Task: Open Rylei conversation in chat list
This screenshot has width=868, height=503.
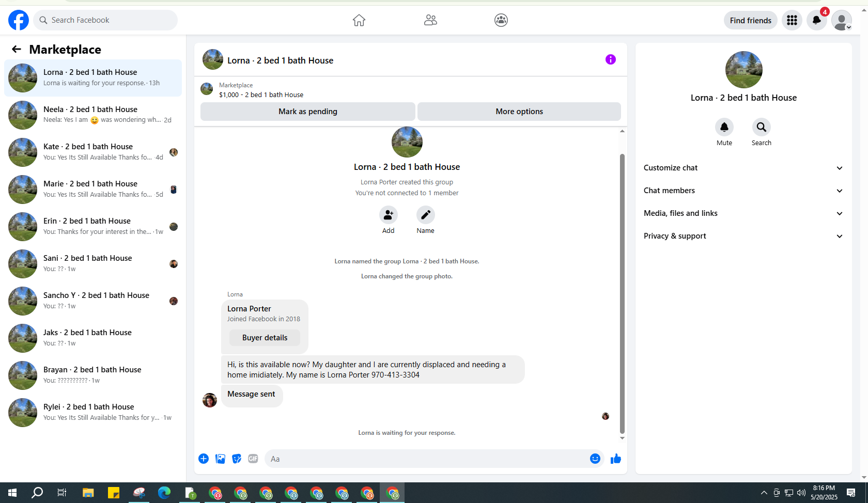Action: coord(93,413)
